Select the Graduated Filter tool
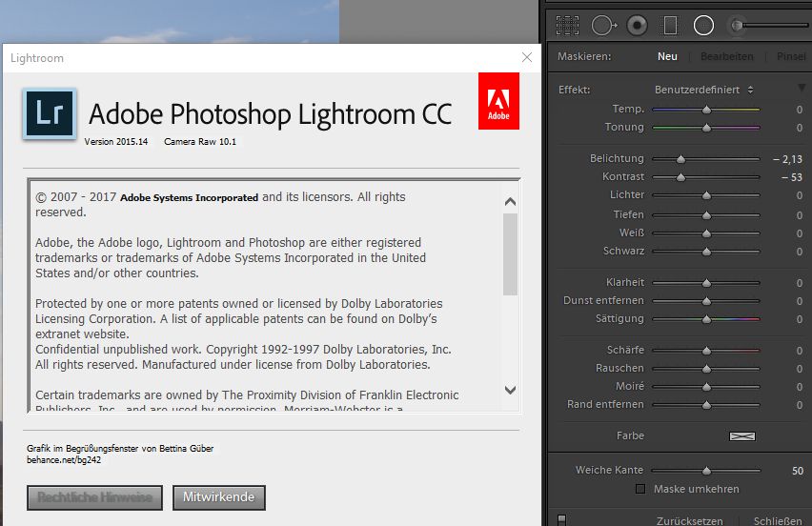 (670, 26)
